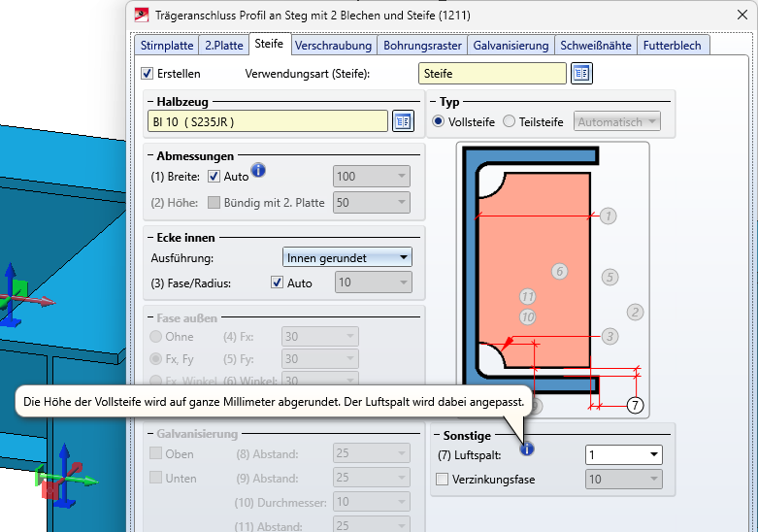The width and height of the screenshot is (758, 532).
Task: Click the Luftspalt info icon
Action: point(527,449)
